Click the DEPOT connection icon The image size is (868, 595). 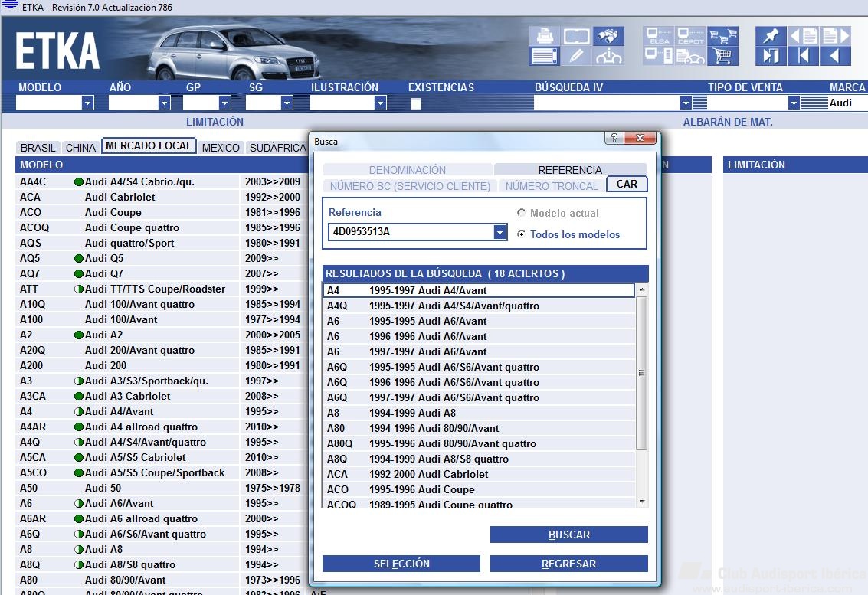pos(690,36)
